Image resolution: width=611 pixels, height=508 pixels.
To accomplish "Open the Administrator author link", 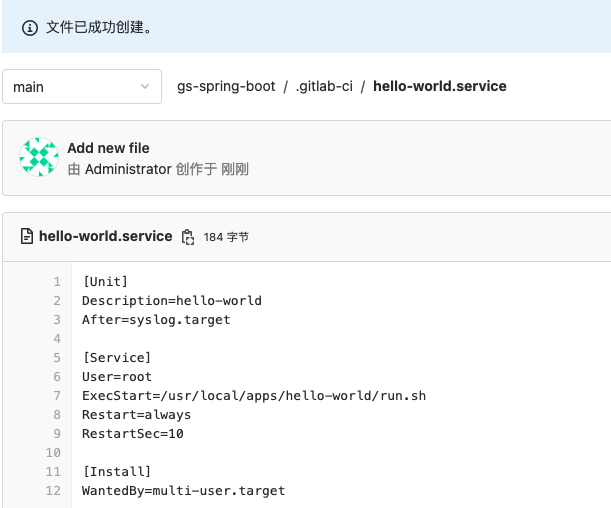I will pyautogui.click(x=128, y=169).
